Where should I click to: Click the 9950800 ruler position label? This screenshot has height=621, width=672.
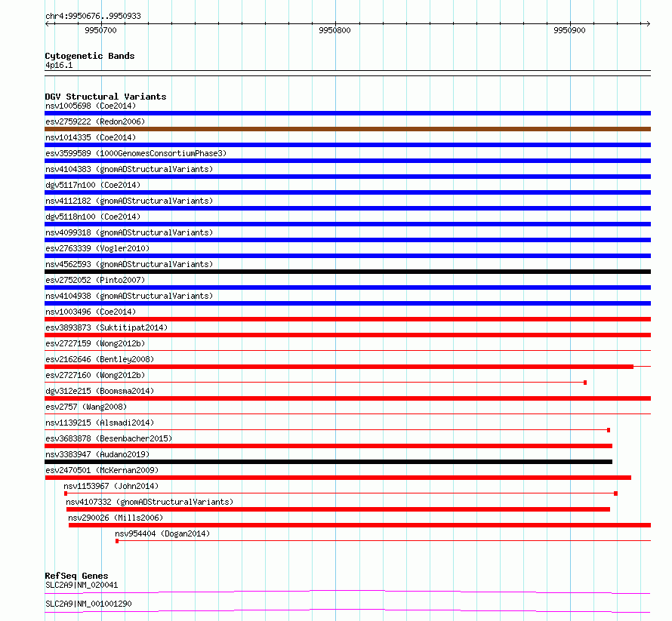pos(334,30)
